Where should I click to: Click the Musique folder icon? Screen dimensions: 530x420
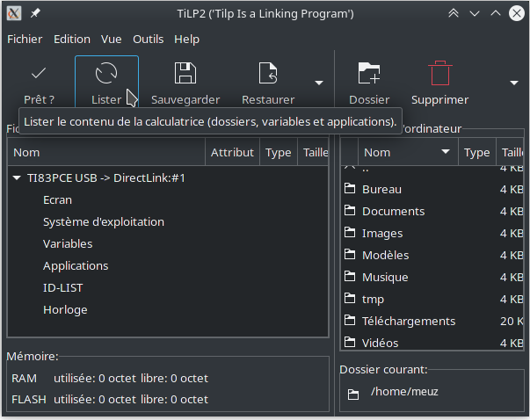click(x=350, y=277)
